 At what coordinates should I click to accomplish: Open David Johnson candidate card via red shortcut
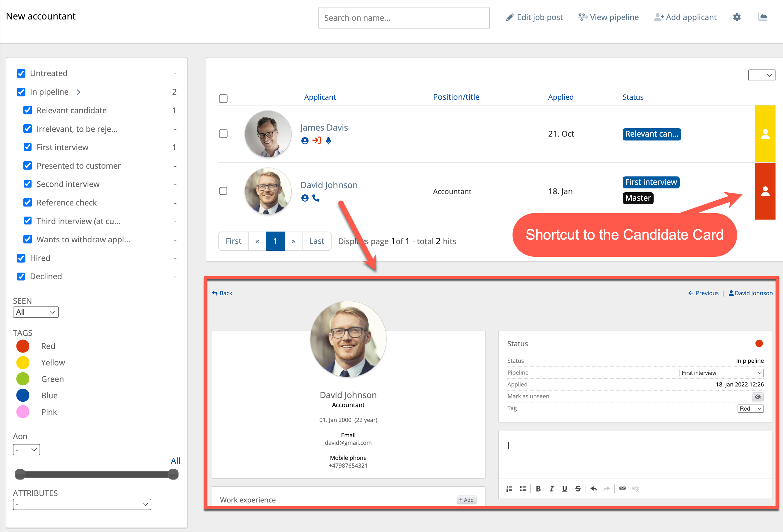click(x=765, y=191)
